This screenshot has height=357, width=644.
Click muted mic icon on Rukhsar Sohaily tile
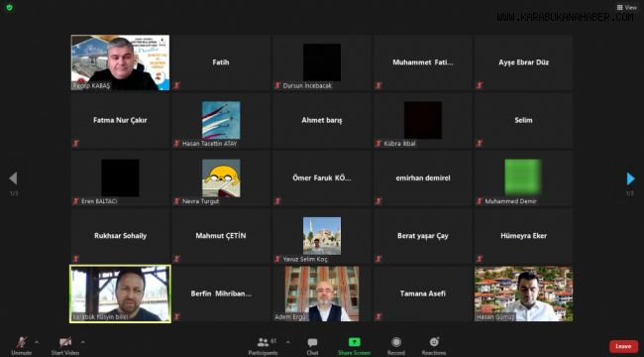point(75,259)
